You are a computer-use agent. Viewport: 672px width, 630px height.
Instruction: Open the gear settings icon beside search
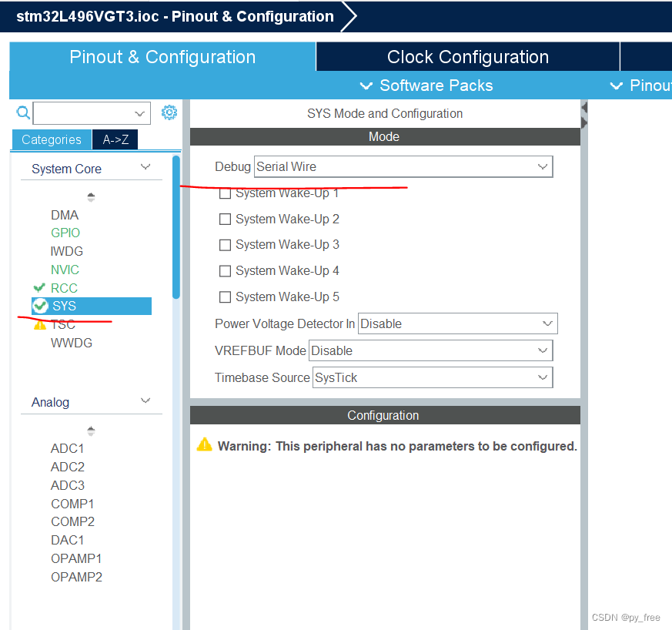tap(169, 112)
